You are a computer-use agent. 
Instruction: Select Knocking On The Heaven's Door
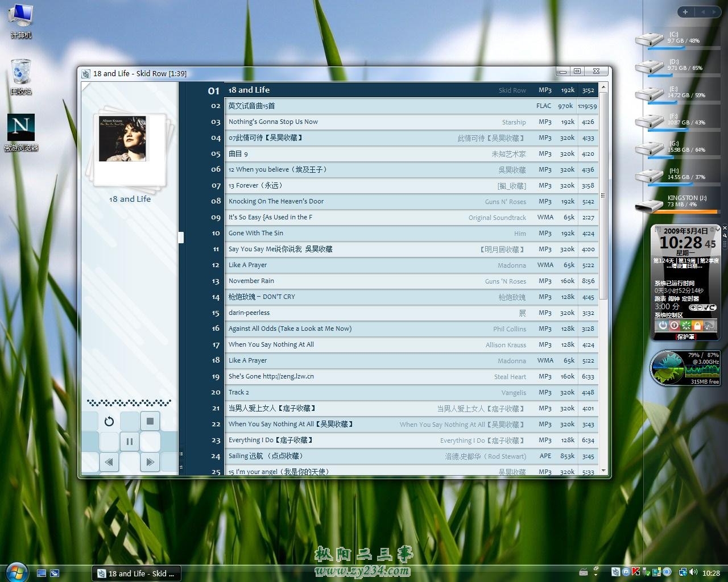[x=411, y=201]
